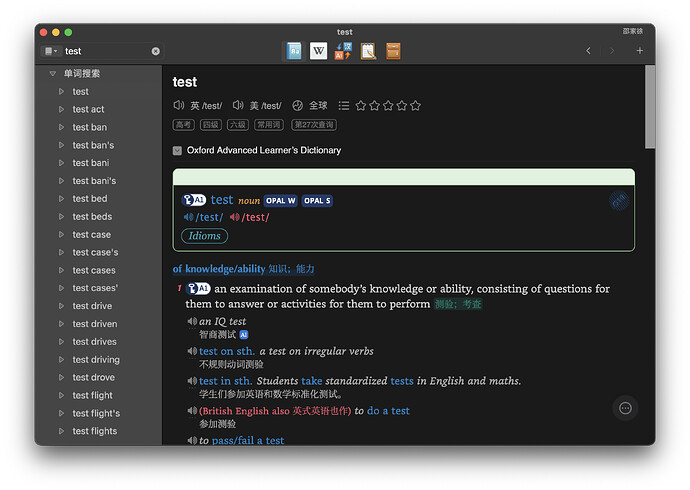Rate the word with the first star
Image resolution: width=690 pixels, height=490 pixels.
coord(361,106)
